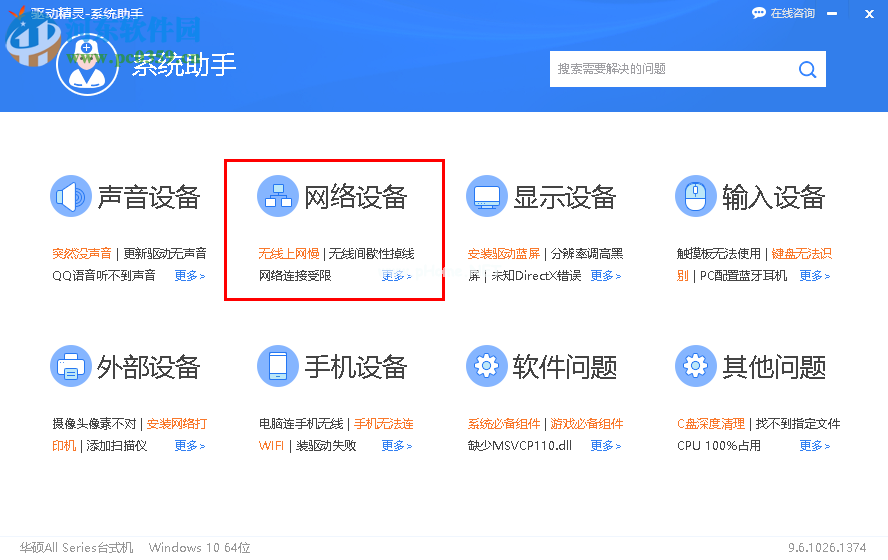Open the network device icon
888x560 pixels.
[278, 196]
